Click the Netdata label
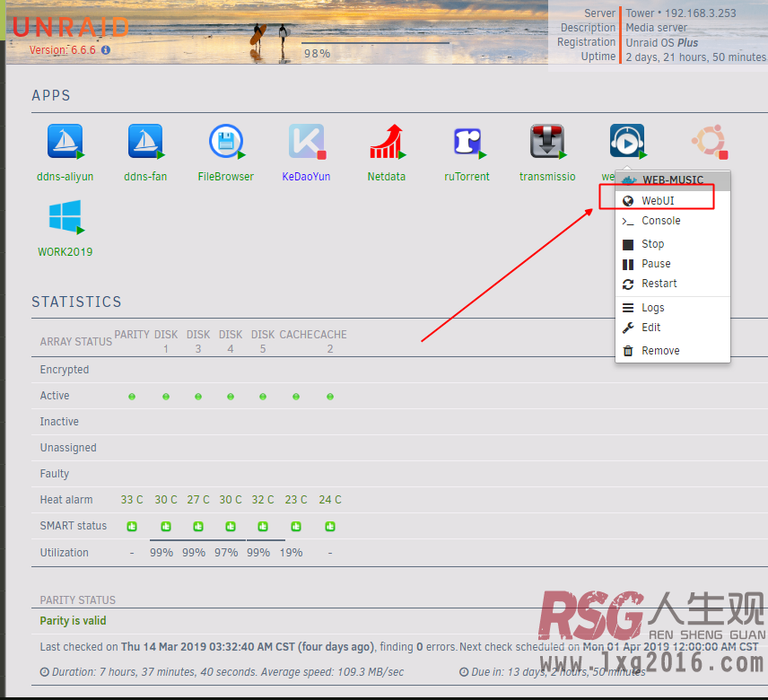Screen dimensions: 768x700 [387, 177]
